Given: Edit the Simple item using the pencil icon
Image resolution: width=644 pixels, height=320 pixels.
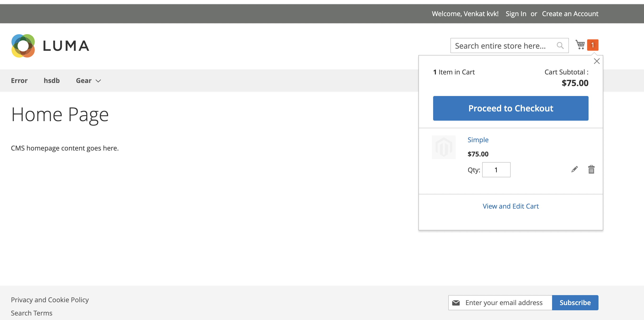Looking at the screenshot, I should 575,169.
